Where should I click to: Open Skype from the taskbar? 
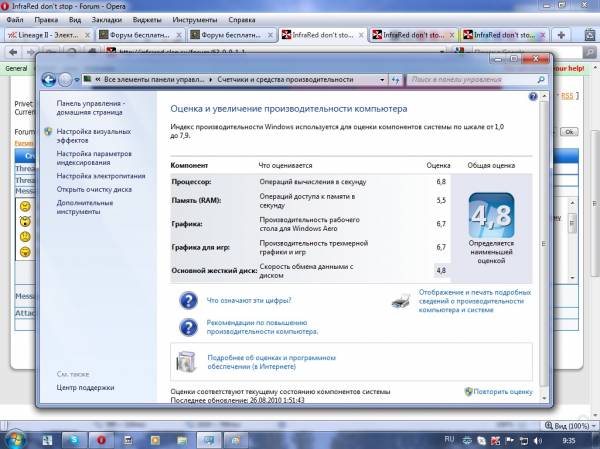[74, 440]
